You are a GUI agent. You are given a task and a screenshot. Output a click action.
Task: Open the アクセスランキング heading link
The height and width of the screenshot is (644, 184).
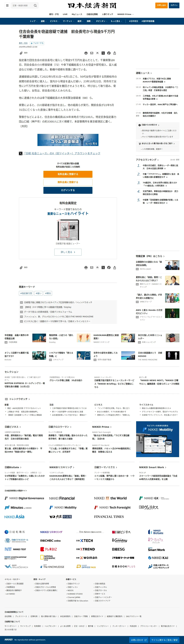[147, 160]
